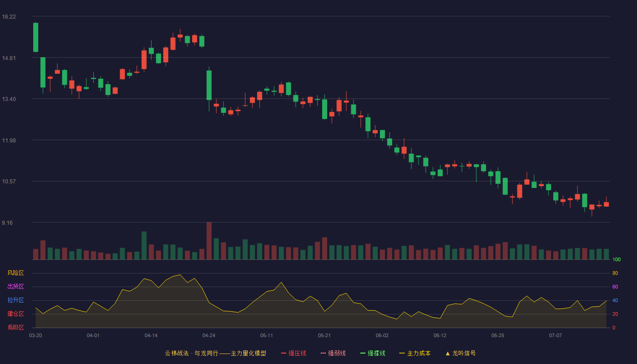
Task: Select the 低吸区 zone label
Action: [x=15, y=327]
